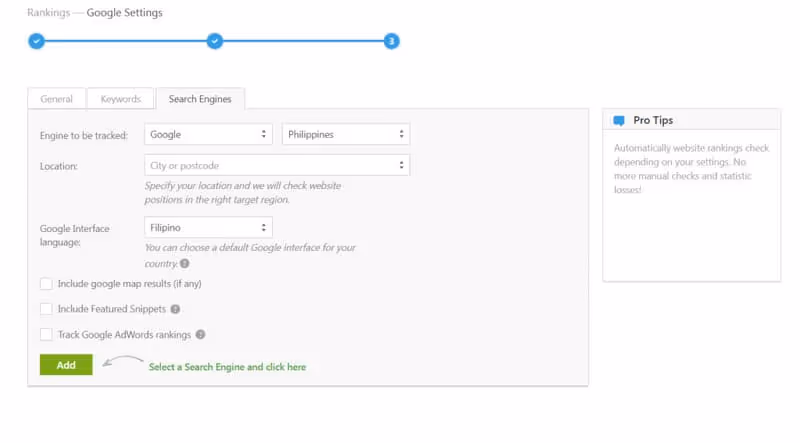
Task: Click the Google Interface language label
Action: 74,235
